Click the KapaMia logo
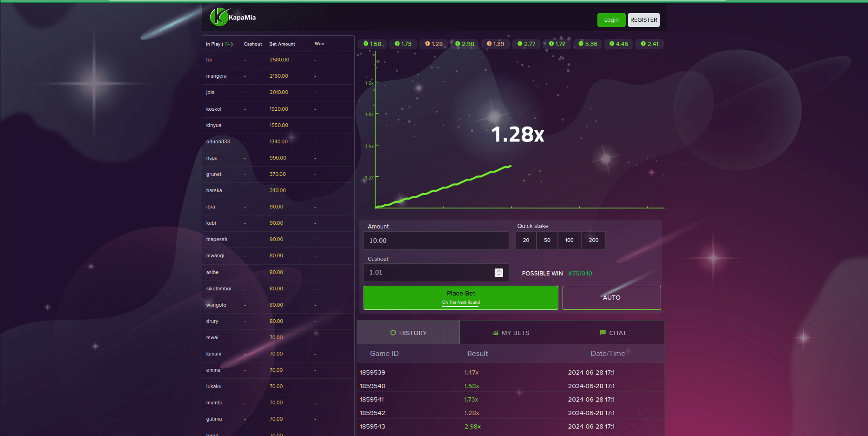 pos(233,17)
